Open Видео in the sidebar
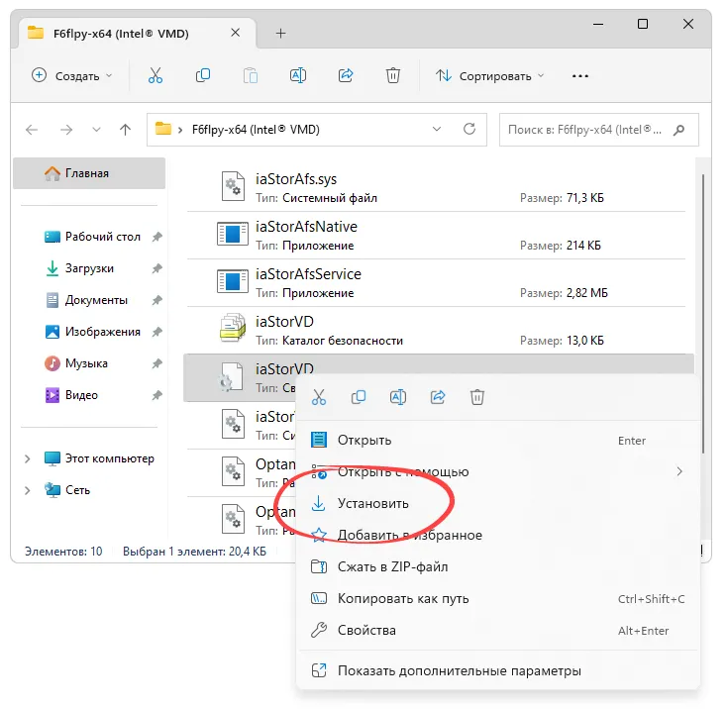The image size is (728, 709). pyautogui.click(x=72, y=395)
